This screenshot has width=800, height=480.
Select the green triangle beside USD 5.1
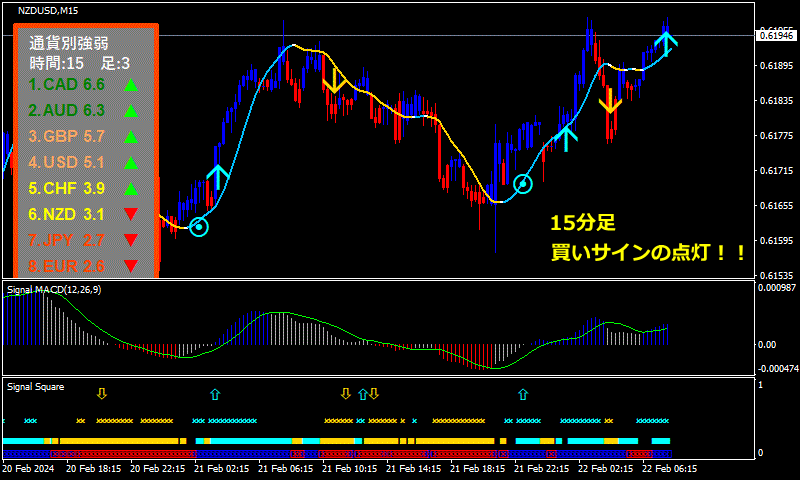[x=129, y=162]
